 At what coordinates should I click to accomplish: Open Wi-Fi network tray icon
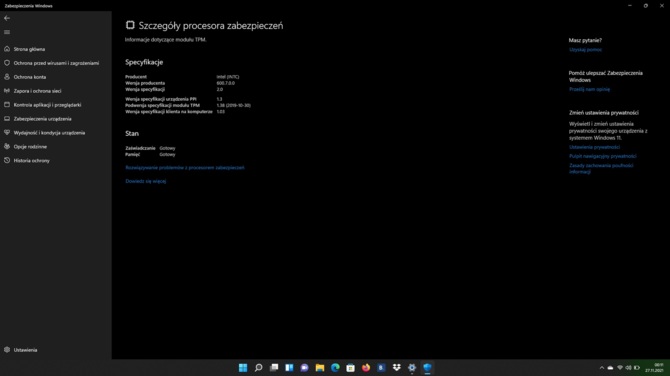click(x=620, y=368)
